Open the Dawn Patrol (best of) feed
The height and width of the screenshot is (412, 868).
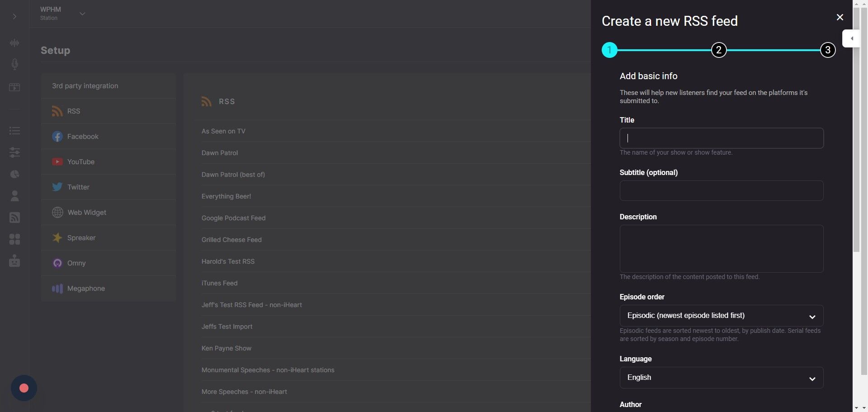tap(233, 175)
